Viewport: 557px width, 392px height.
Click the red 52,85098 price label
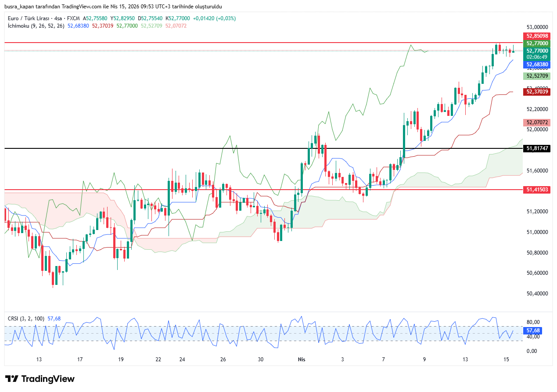point(537,36)
